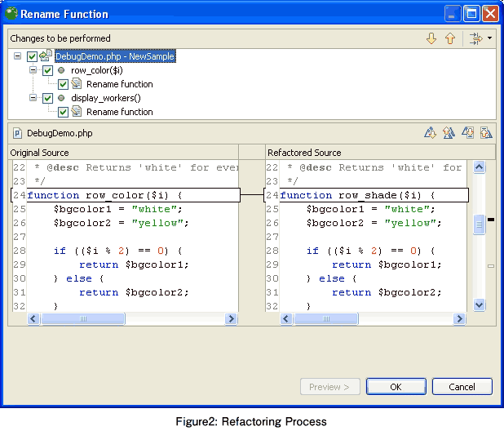Screen dimensions: 504x431
Task: Close the Rename Function dialog
Action: click(490, 14)
